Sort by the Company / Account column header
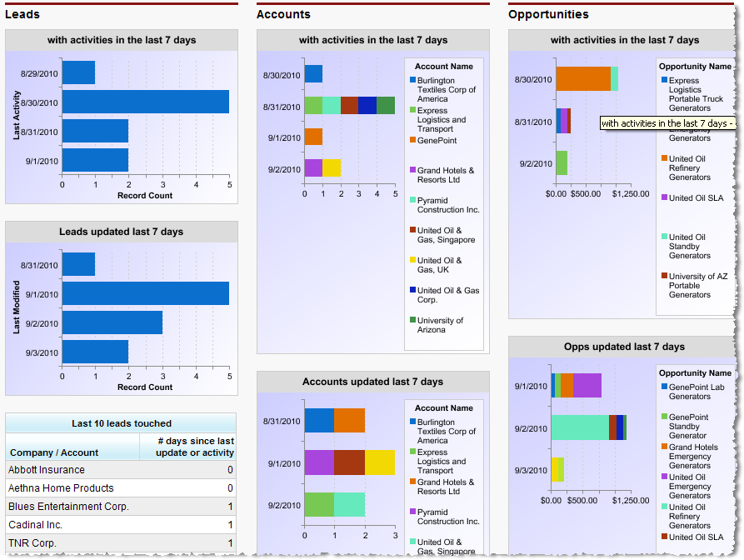Image resolution: width=744 pixels, height=560 pixels. pyautogui.click(x=54, y=452)
